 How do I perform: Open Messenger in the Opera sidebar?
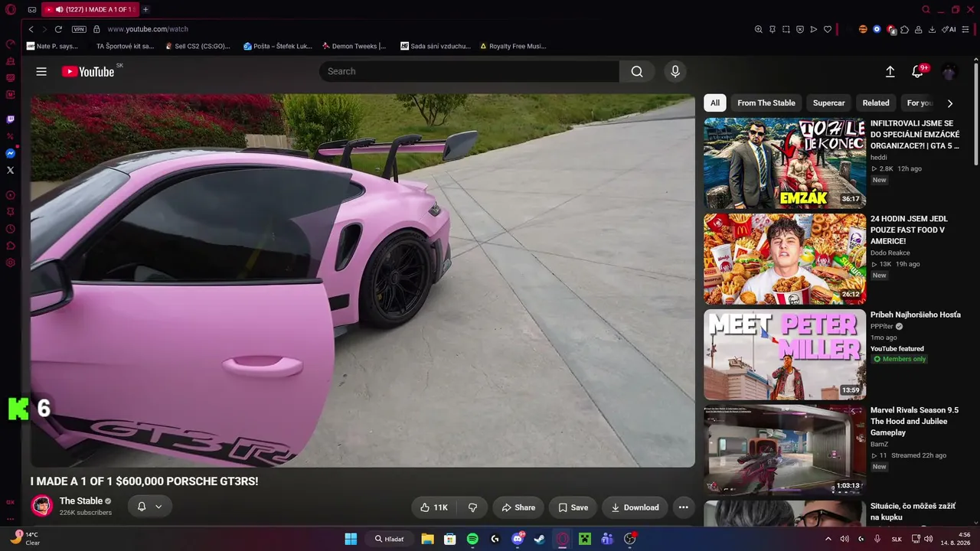(11, 153)
